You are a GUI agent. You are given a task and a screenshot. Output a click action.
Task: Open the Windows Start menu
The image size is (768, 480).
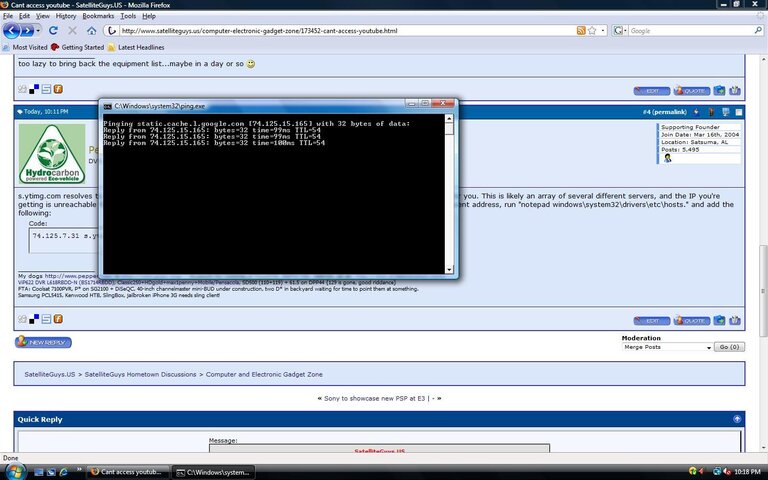tap(15, 472)
